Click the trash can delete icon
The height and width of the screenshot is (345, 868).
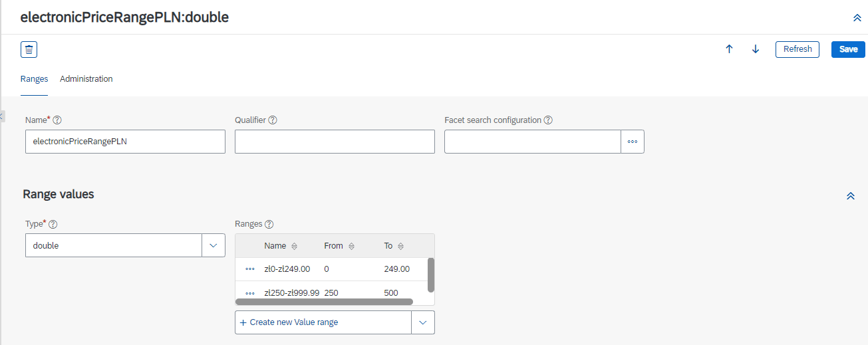click(29, 49)
